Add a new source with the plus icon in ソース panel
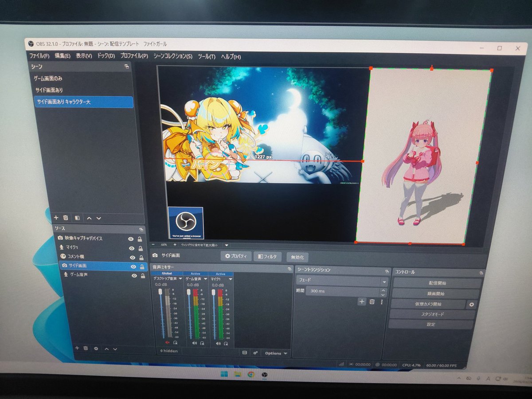 pos(77,348)
